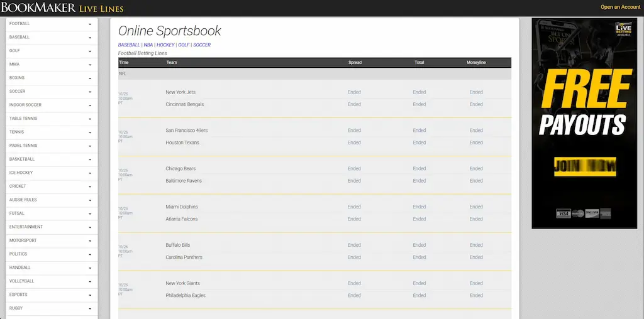Expand the Soccer sidebar category
Viewport: 644px width, 319px height.
(x=52, y=92)
